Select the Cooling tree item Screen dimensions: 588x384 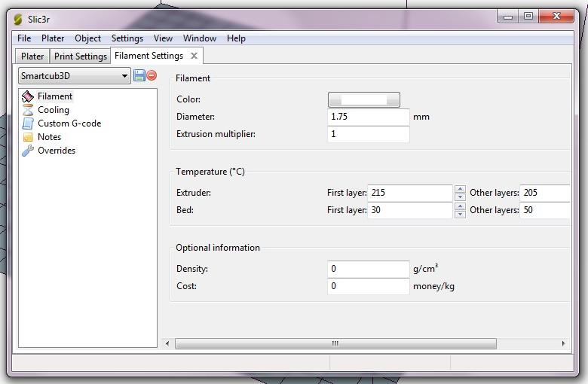point(54,110)
